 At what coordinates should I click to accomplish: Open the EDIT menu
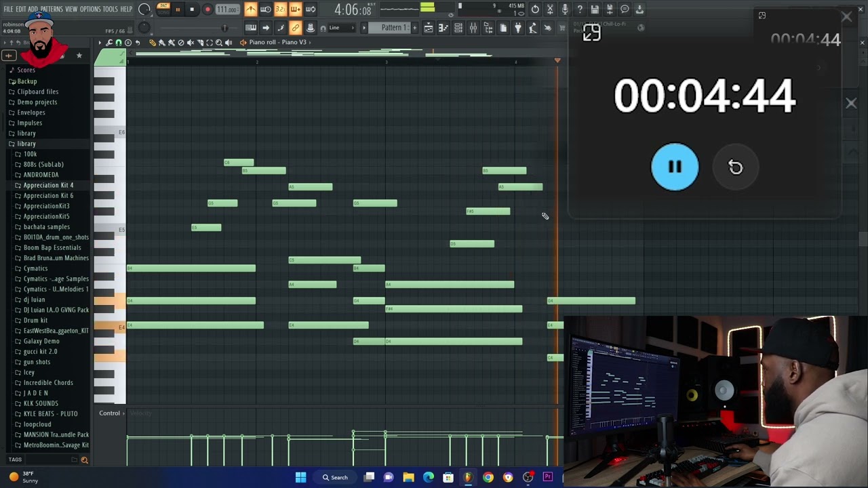[20, 9]
